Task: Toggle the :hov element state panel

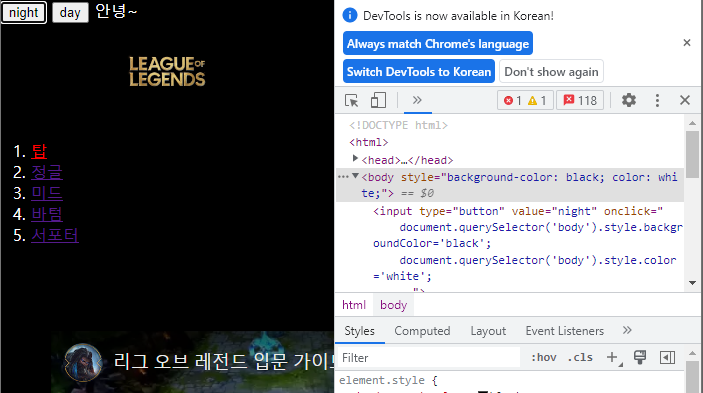Action: click(543, 358)
